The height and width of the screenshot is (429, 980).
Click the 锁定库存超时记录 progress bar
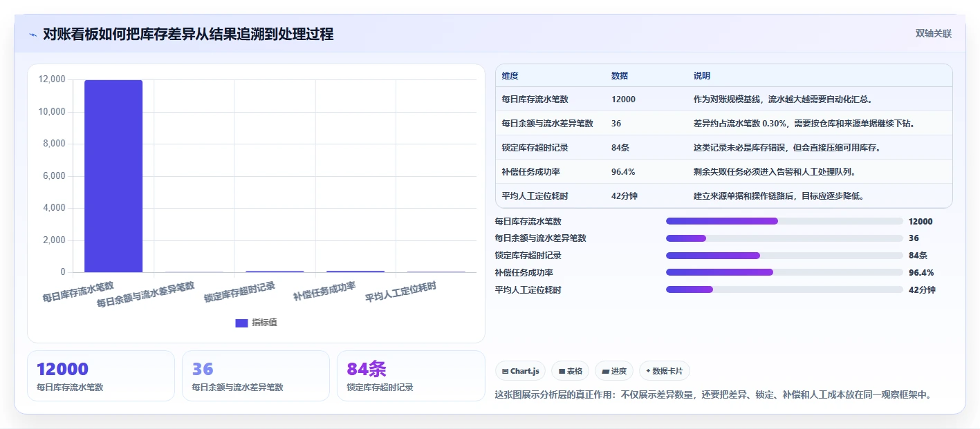pyautogui.click(x=784, y=256)
